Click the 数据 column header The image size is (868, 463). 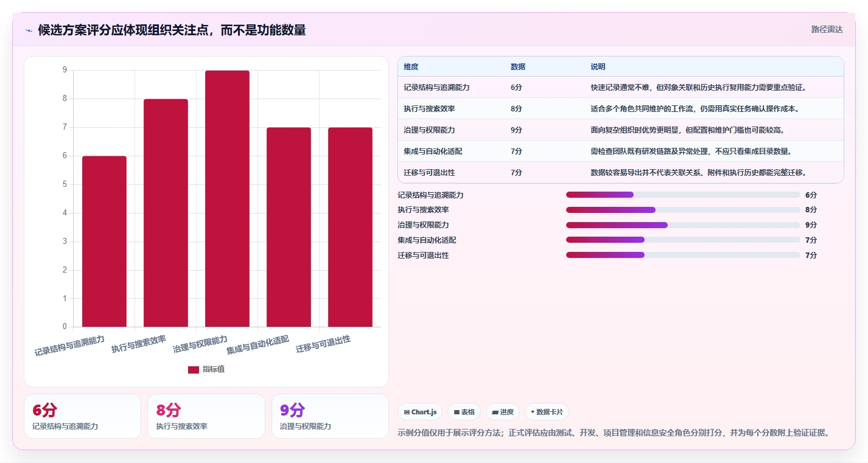[518, 67]
